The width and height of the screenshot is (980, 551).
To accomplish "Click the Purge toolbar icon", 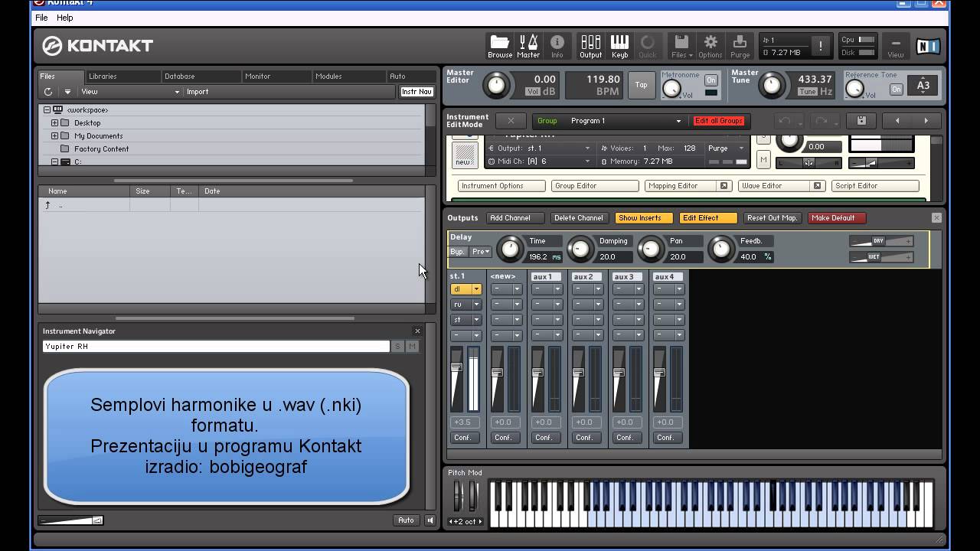I will click(x=740, y=46).
